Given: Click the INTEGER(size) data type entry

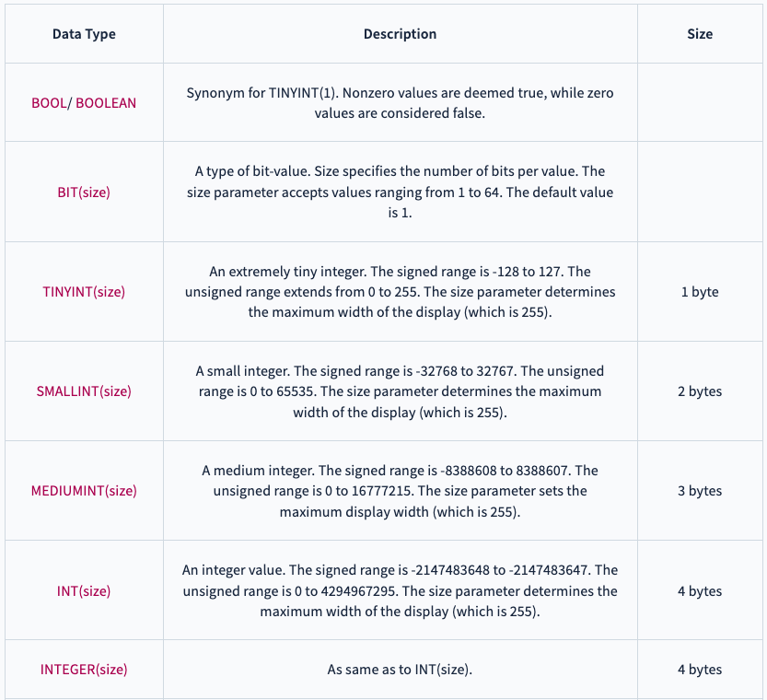Looking at the screenshot, I should click(x=84, y=670).
